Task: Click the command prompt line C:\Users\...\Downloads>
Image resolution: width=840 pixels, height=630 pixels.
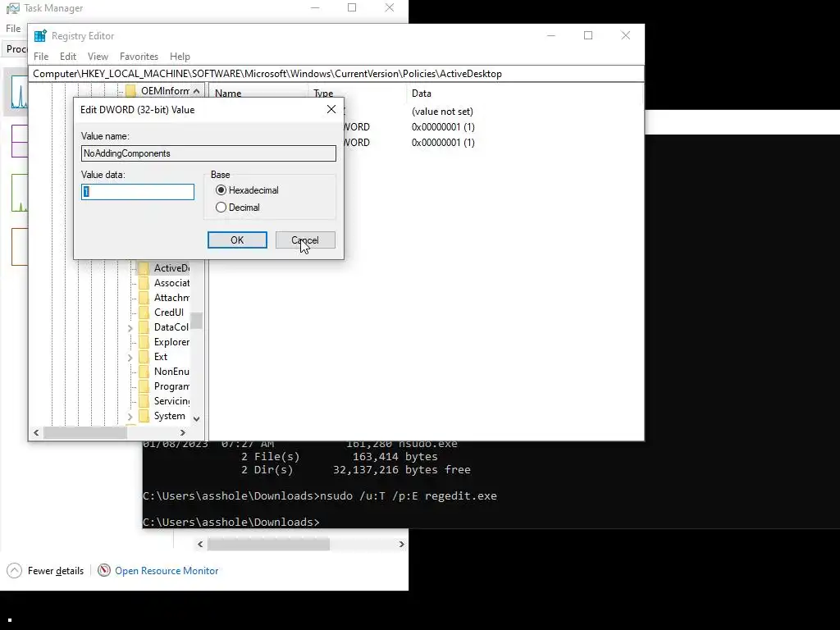Action: click(231, 522)
